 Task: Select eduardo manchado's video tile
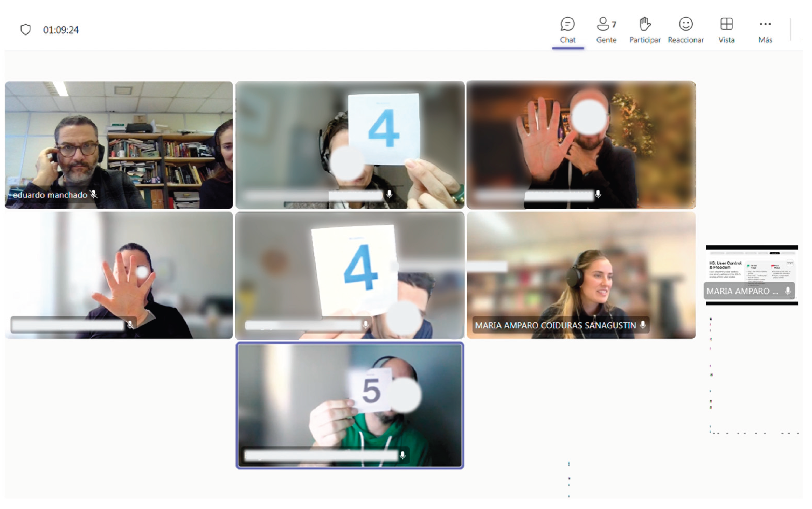click(x=119, y=145)
